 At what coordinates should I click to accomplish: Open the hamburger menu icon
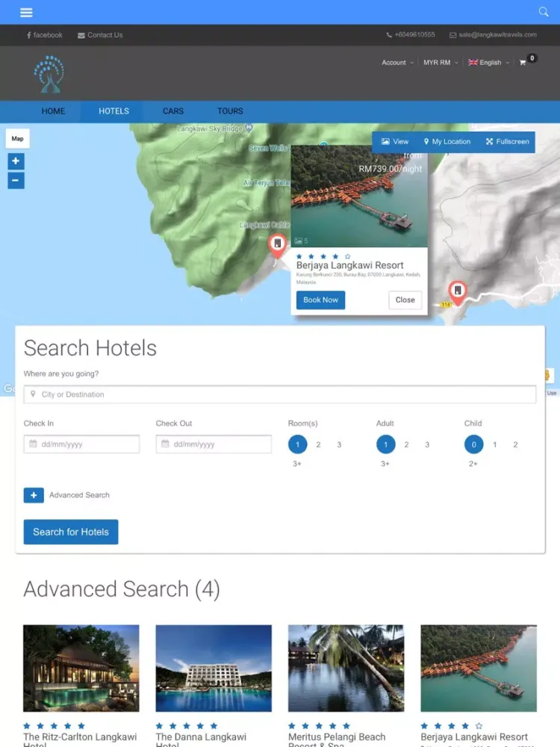(26, 13)
